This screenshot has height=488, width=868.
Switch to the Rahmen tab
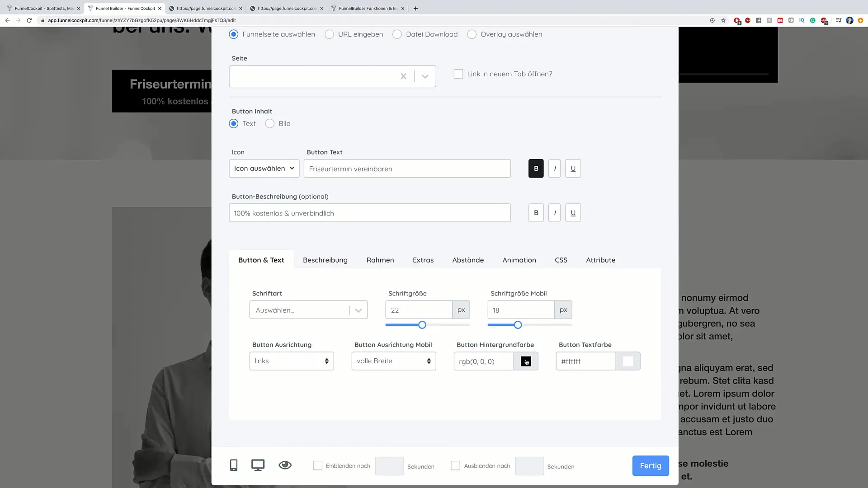tap(381, 260)
